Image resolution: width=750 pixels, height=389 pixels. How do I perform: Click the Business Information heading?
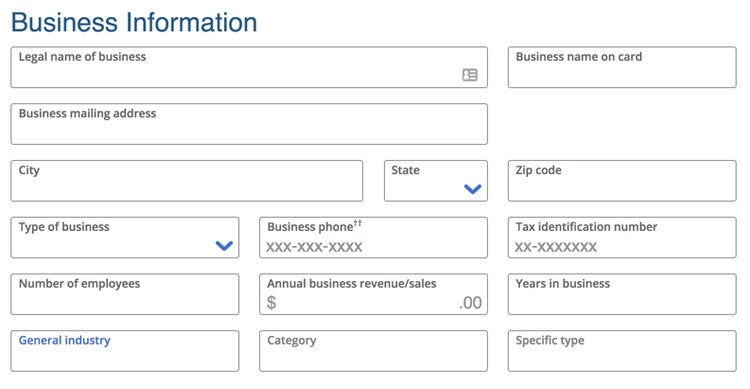click(134, 22)
